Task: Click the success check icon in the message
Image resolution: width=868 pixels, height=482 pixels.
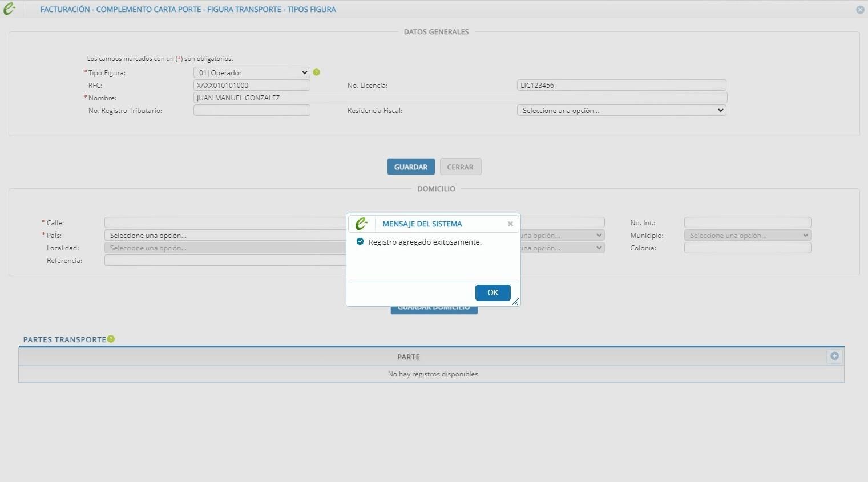Action: coord(360,241)
